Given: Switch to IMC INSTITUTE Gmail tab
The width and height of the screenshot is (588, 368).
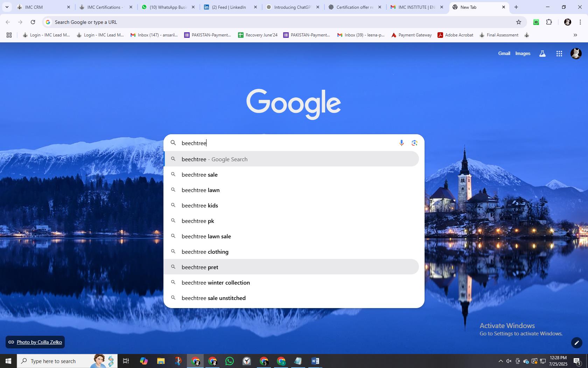Looking at the screenshot, I should pyautogui.click(x=416, y=7).
